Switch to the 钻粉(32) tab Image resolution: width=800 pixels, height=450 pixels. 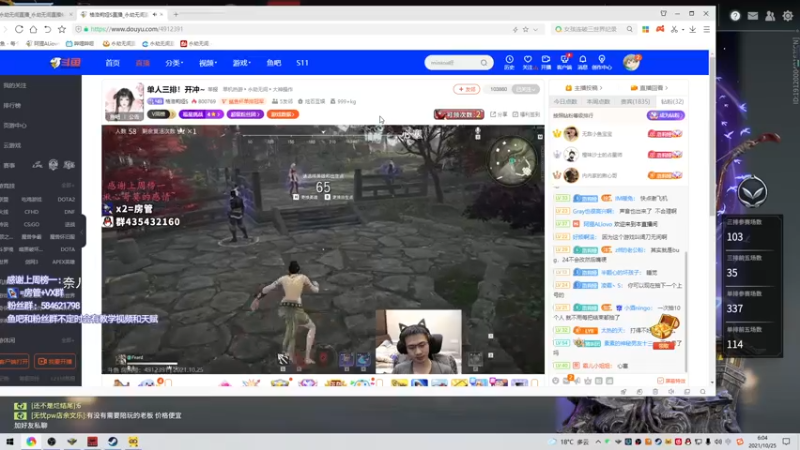point(672,102)
